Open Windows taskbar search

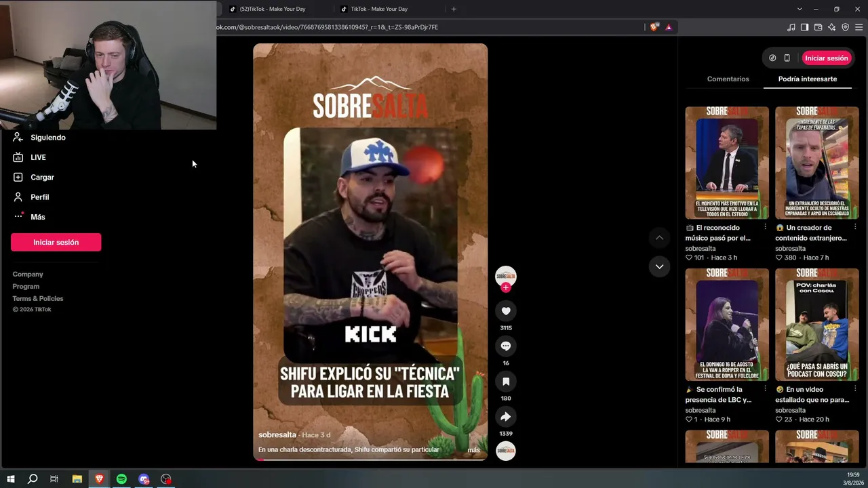[x=32, y=479]
